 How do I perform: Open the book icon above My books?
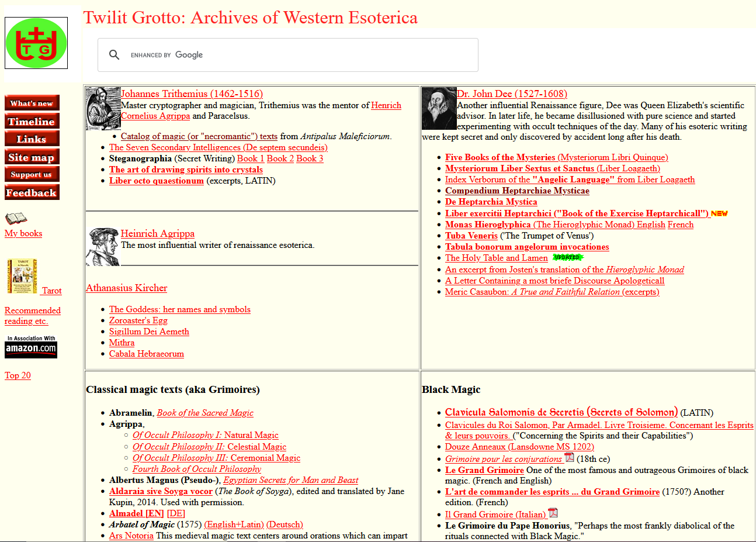coord(16,219)
